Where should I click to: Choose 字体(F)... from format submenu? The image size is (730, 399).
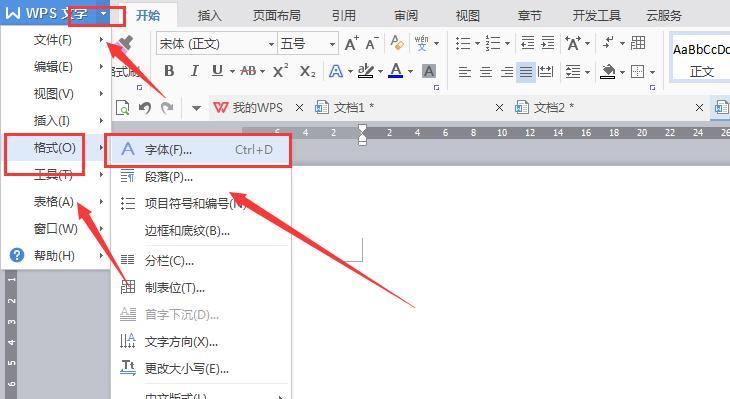[200, 150]
